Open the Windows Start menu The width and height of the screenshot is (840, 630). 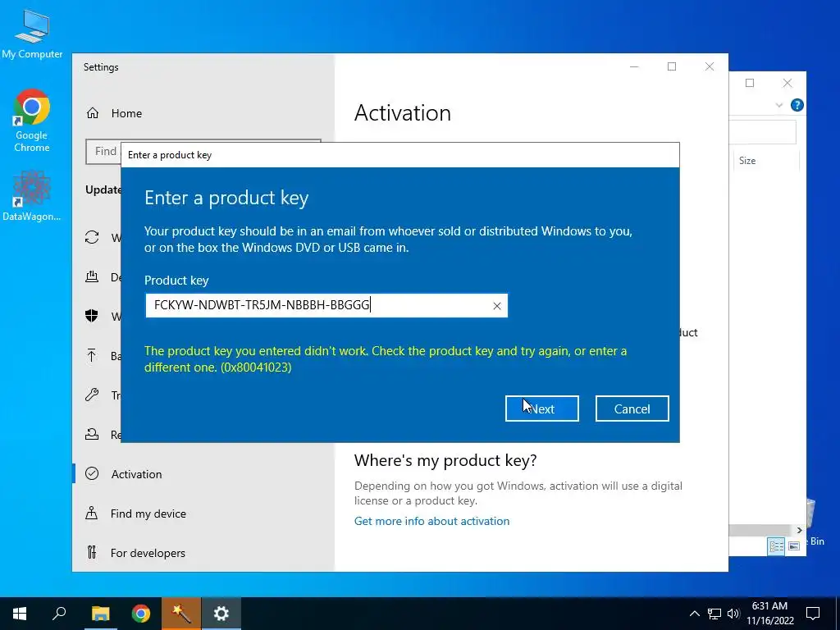click(x=20, y=614)
